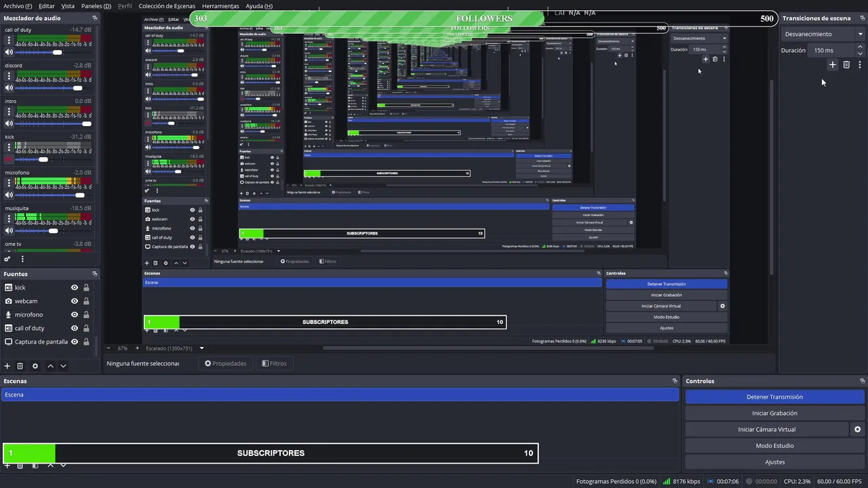Hide the kick source
868x488 pixels.
tap(75, 287)
